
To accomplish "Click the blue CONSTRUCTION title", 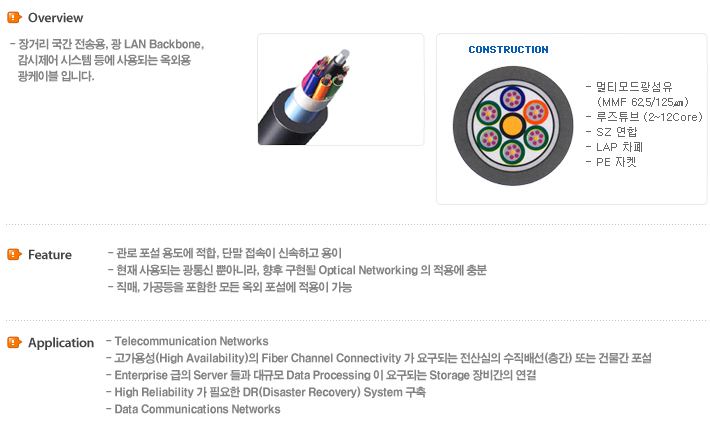I will click(508, 49).
